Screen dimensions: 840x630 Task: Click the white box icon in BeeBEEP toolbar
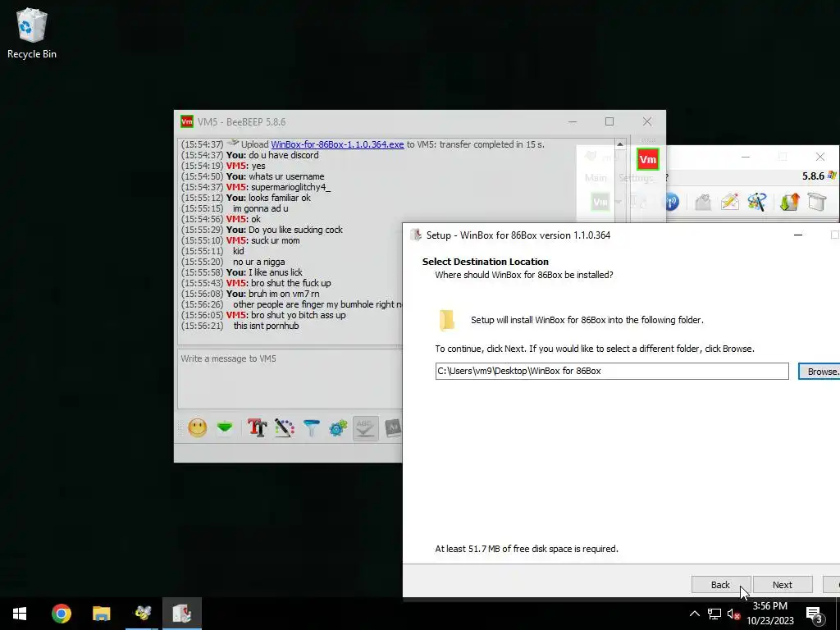coord(817,202)
